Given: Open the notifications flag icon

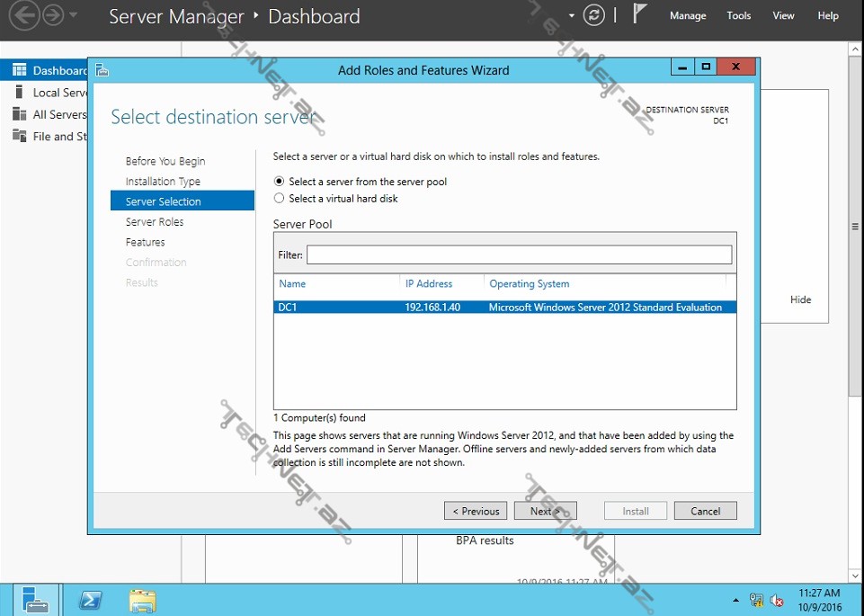Looking at the screenshot, I should click(x=640, y=14).
